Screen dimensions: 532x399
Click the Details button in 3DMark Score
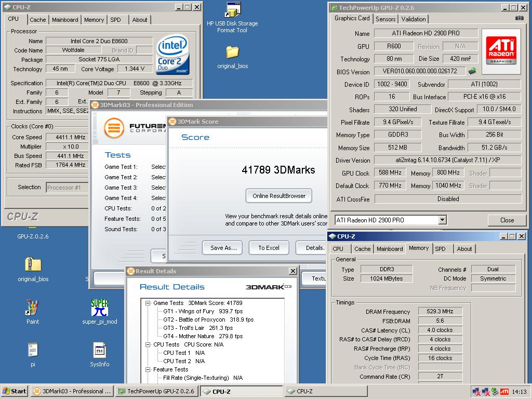coord(312,248)
